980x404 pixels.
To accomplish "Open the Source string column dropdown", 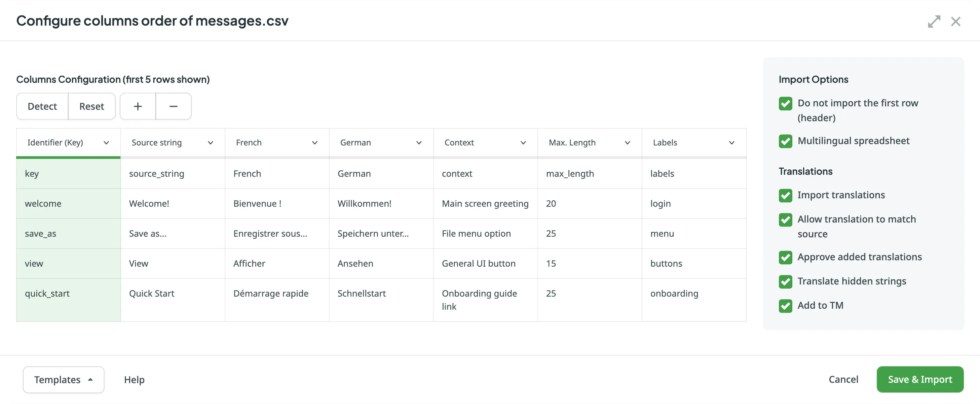I will click(x=211, y=143).
